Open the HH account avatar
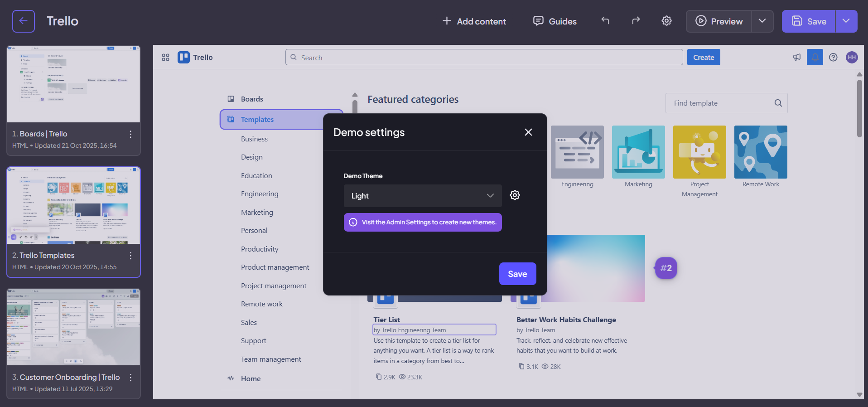 [852, 57]
